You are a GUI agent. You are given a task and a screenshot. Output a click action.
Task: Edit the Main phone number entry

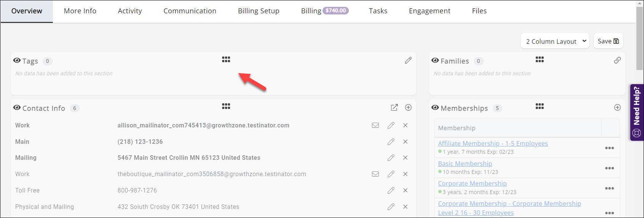[x=391, y=142]
